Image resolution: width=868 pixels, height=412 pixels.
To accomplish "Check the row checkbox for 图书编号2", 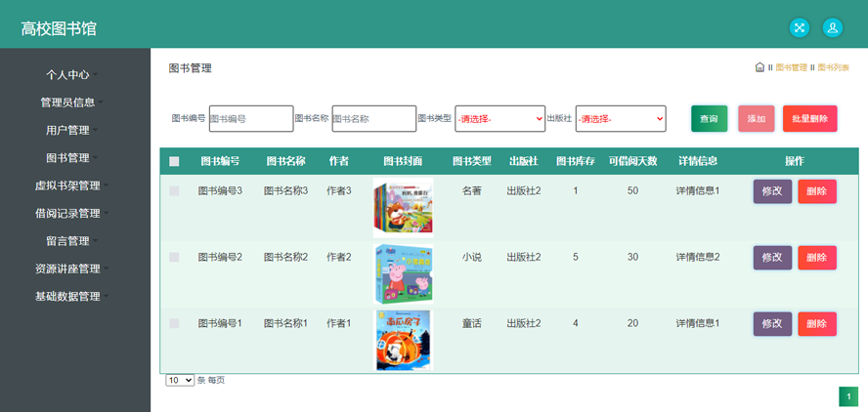I will click(174, 257).
